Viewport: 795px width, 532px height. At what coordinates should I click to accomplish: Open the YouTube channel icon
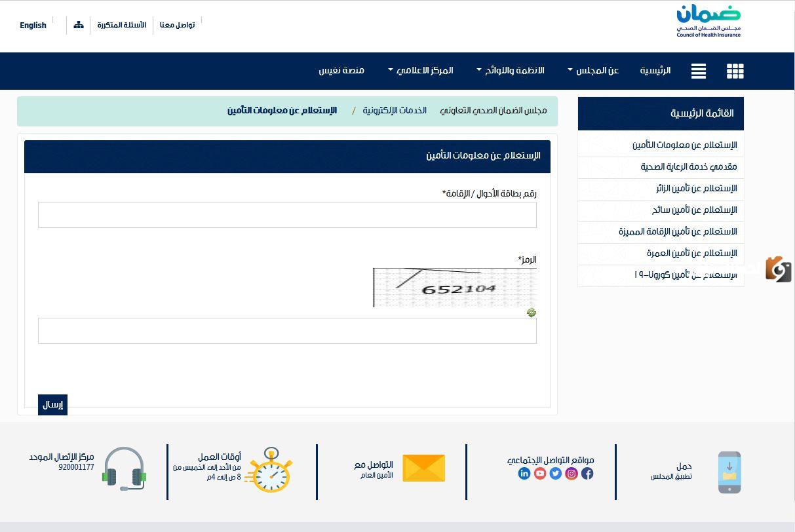(539, 473)
